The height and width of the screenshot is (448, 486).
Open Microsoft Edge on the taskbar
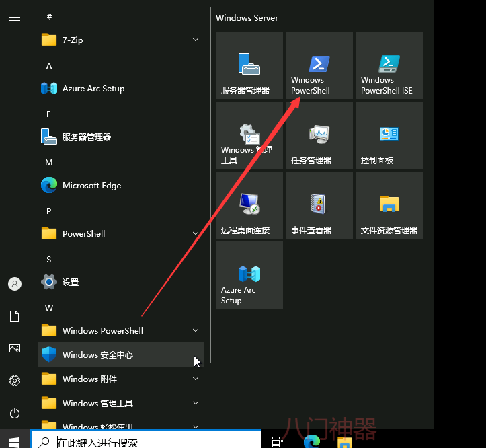click(311, 441)
